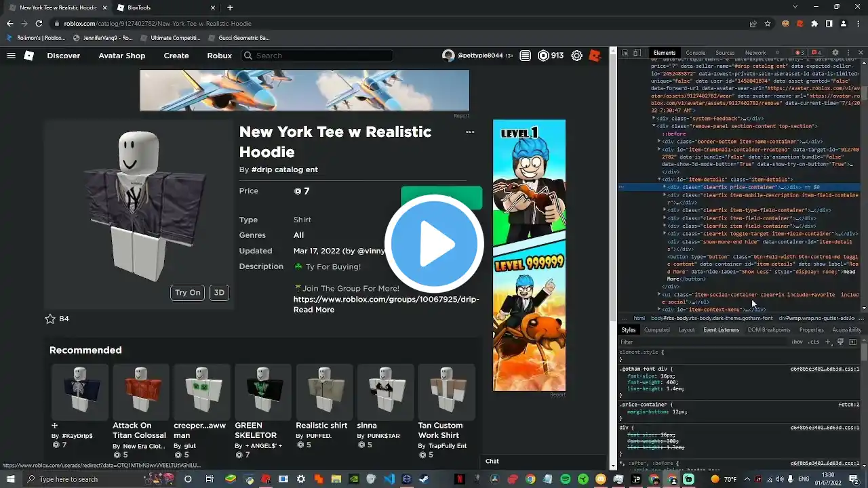Image resolution: width=868 pixels, height=488 pixels.
Task: Open Steam from the taskbar
Action: click(x=425, y=479)
